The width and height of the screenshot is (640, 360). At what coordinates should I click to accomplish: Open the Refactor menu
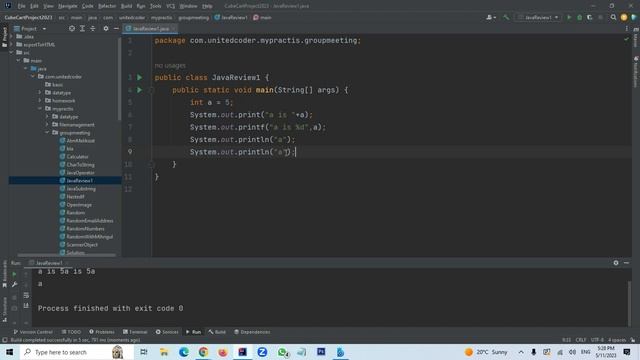coord(107,6)
